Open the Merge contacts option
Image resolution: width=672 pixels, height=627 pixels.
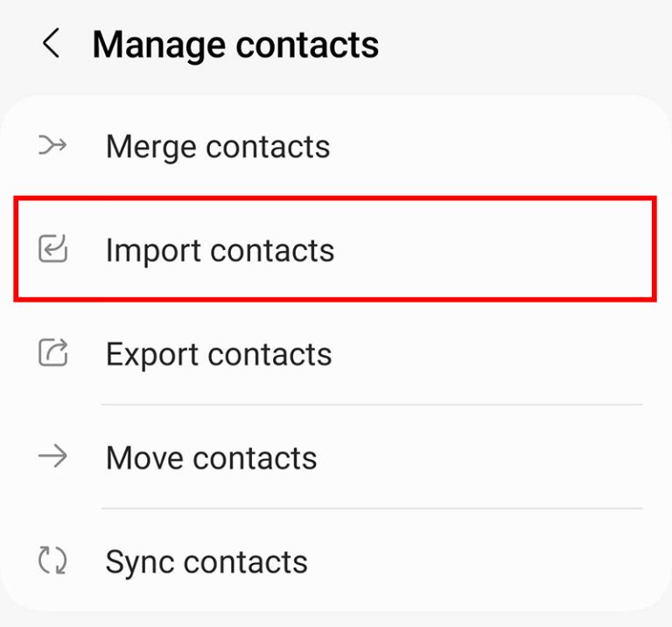point(218,146)
